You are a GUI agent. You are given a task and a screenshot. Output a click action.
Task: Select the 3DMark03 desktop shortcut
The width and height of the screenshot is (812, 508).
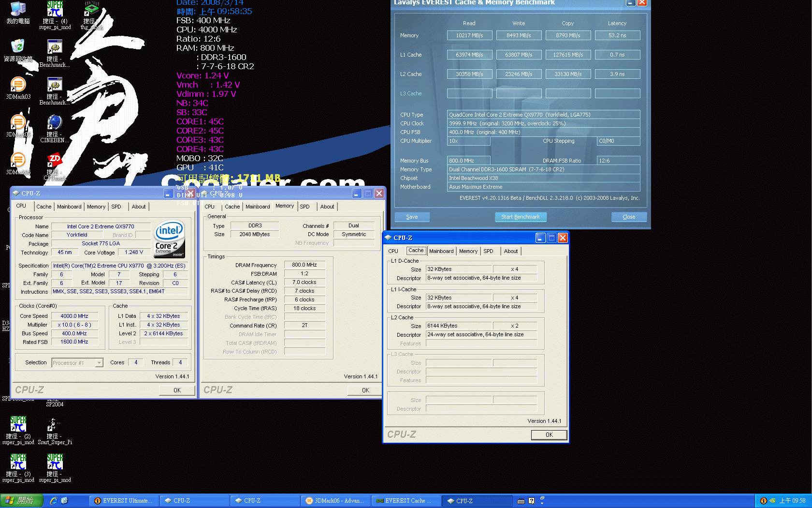click(x=18, y=88)
